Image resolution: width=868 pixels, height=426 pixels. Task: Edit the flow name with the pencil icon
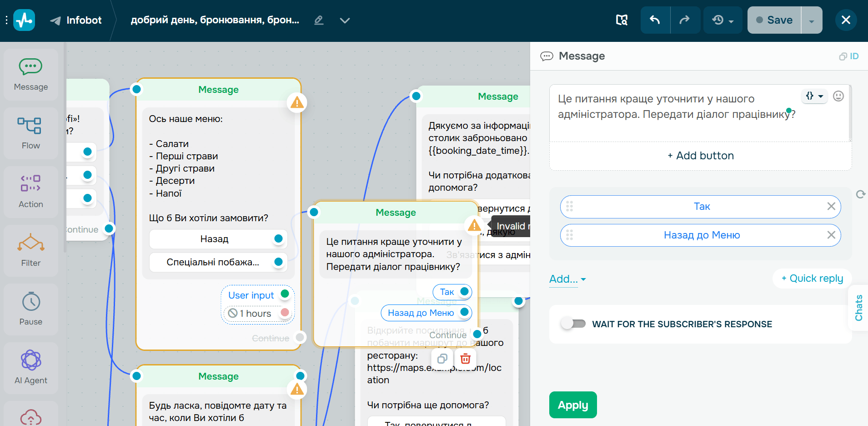coord(319,20)
